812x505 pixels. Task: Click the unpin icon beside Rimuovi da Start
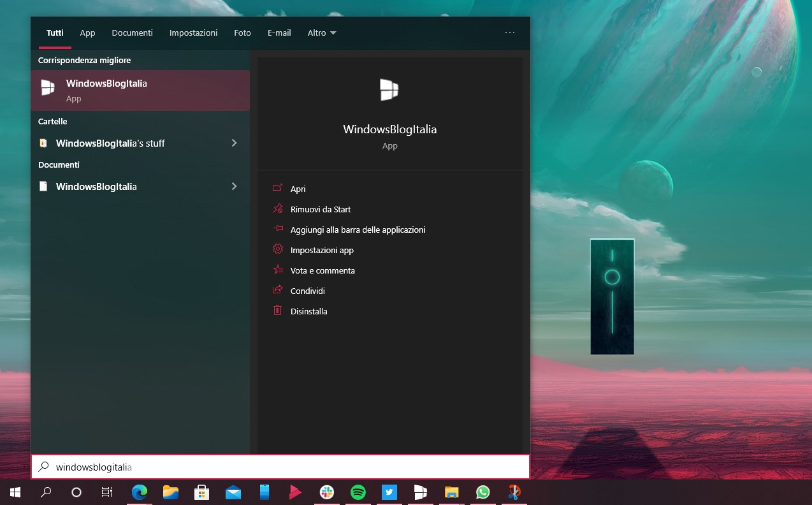pyautogui.click(x=277, y=209)
